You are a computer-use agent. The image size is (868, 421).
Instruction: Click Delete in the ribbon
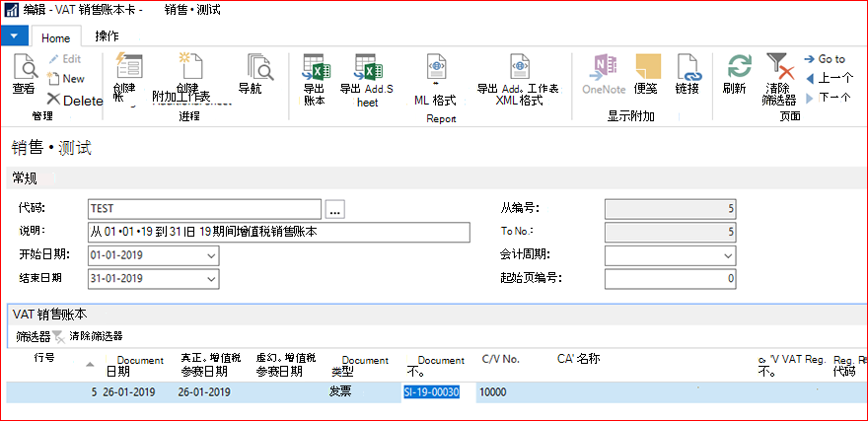(75, 101)
